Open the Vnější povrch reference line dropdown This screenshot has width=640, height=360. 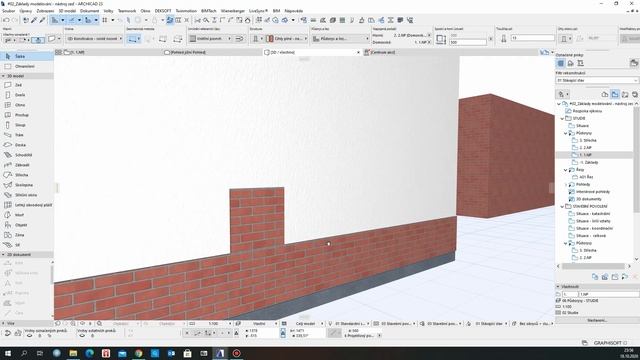coord(211,38)
